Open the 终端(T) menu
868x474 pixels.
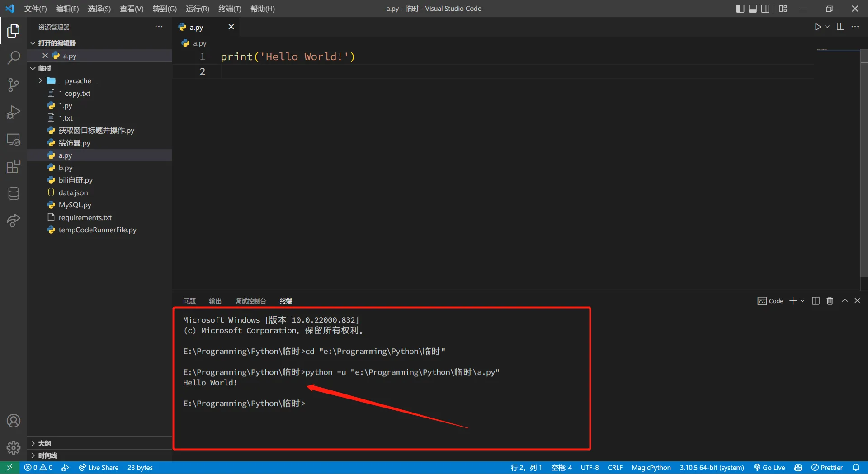pos(230,9)
